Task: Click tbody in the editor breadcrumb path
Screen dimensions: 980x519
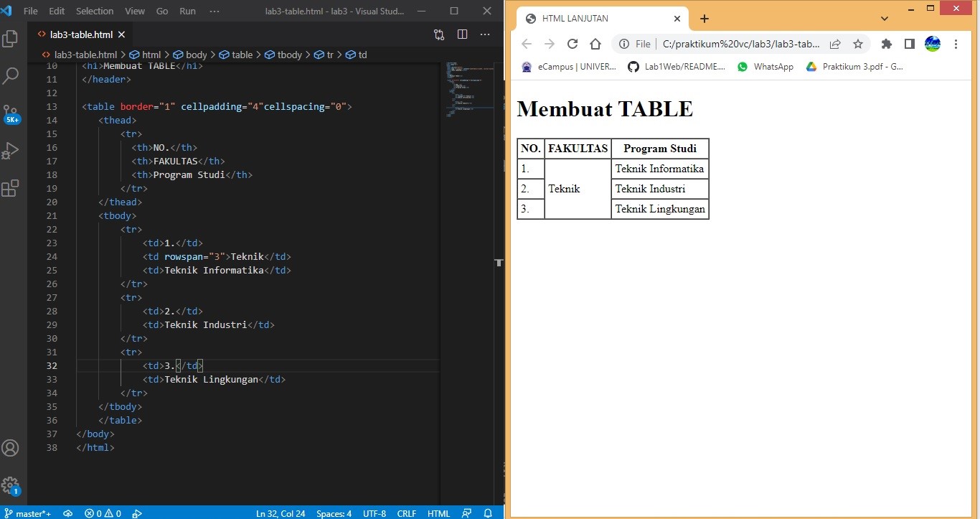Action: point(288,55)
